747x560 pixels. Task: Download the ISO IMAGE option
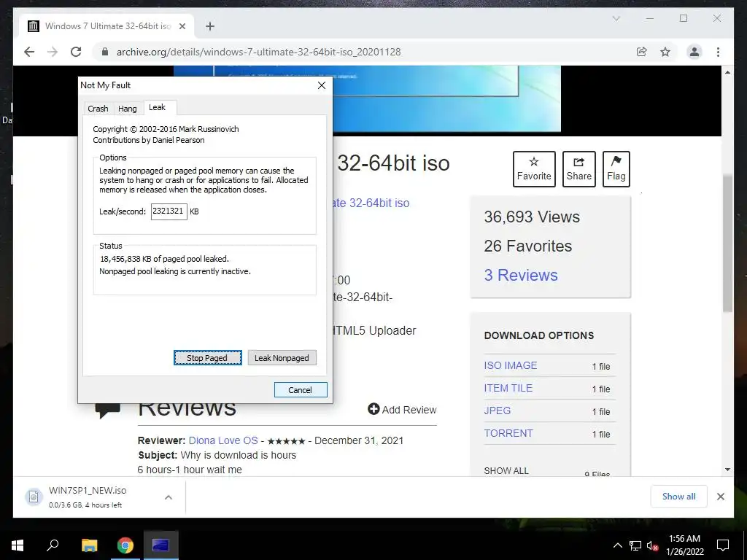tap(510, 365)
